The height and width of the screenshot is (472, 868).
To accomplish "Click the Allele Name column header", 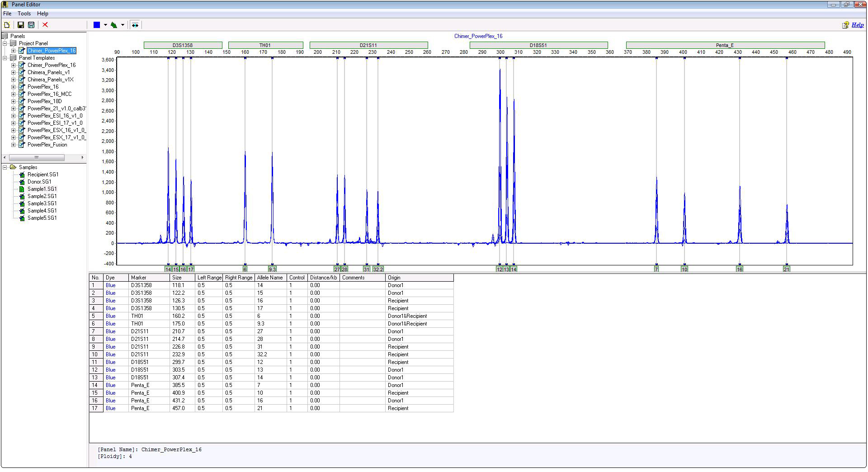I will pyautogui.click(x=271, y=278).
